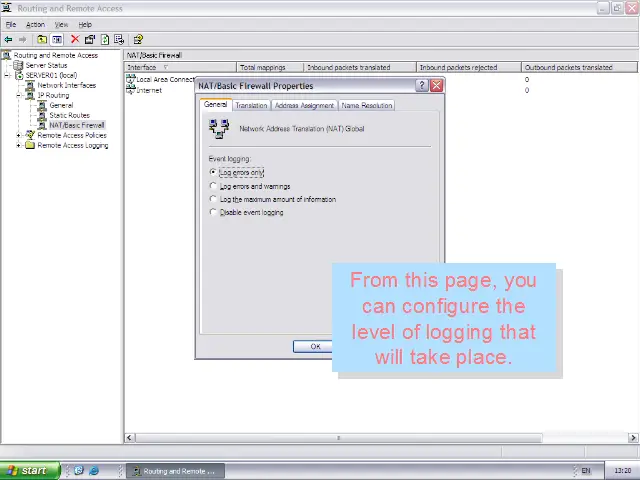
Task: Click the Network Interfaces tree icon
Action: coord(30,85)
